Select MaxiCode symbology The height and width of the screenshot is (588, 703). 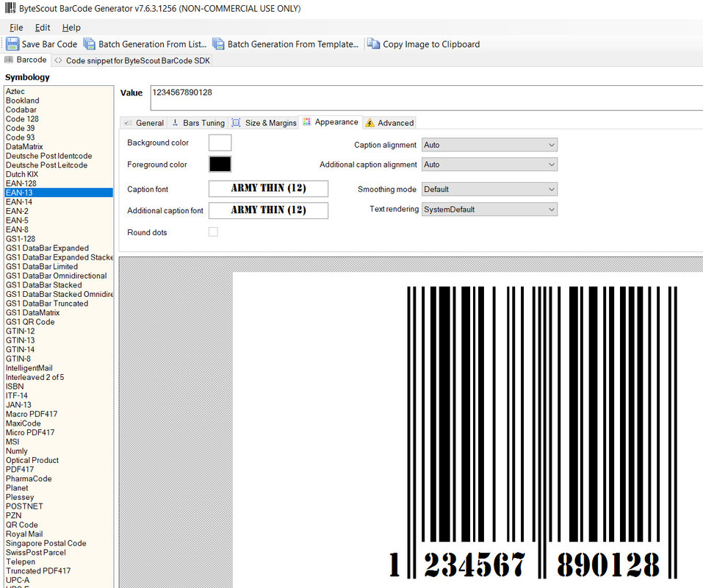[x=24, y=423]
